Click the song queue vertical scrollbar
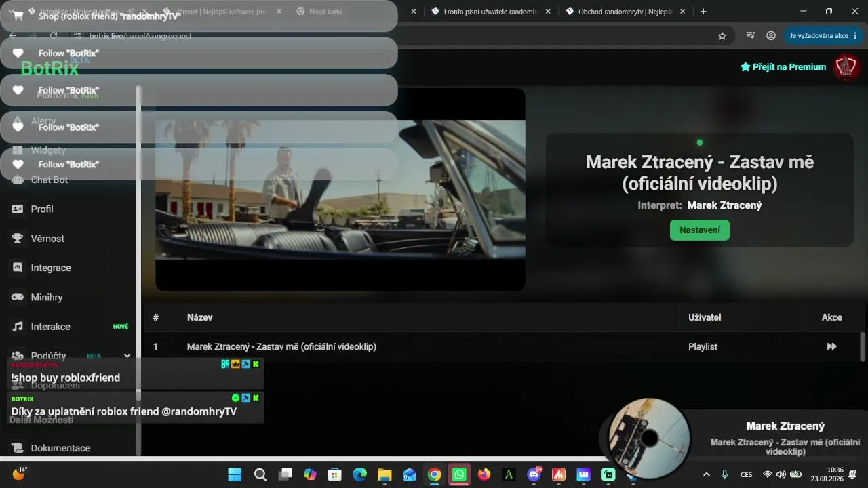This screenshot has width=868, height=488. tap(863, 346)
